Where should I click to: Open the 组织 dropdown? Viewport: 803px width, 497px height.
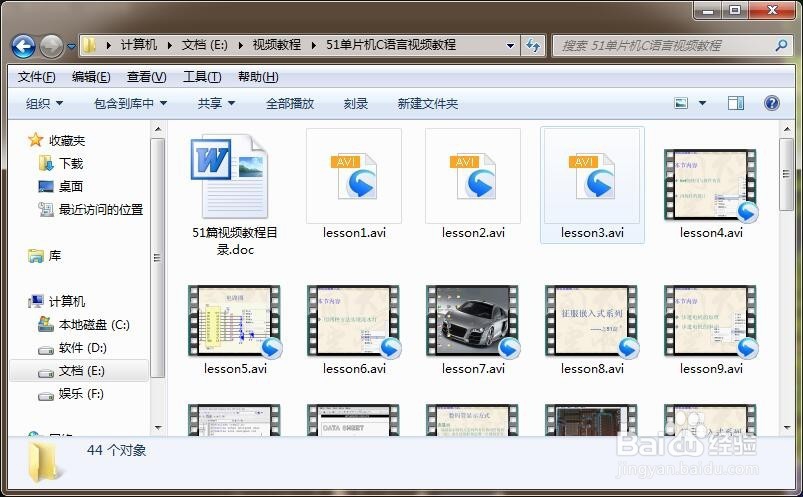click(45, 104)
